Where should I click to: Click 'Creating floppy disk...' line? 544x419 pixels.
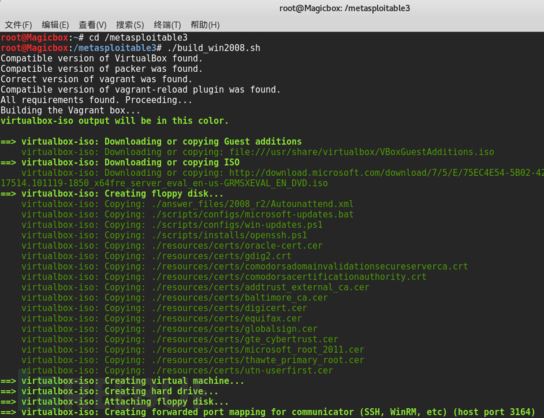tap(112, 194)
